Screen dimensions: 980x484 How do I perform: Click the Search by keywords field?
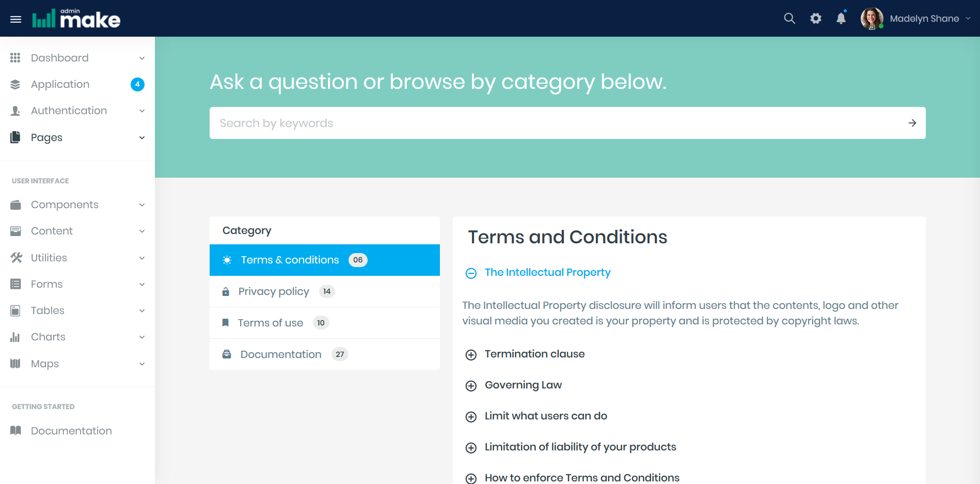558,123
